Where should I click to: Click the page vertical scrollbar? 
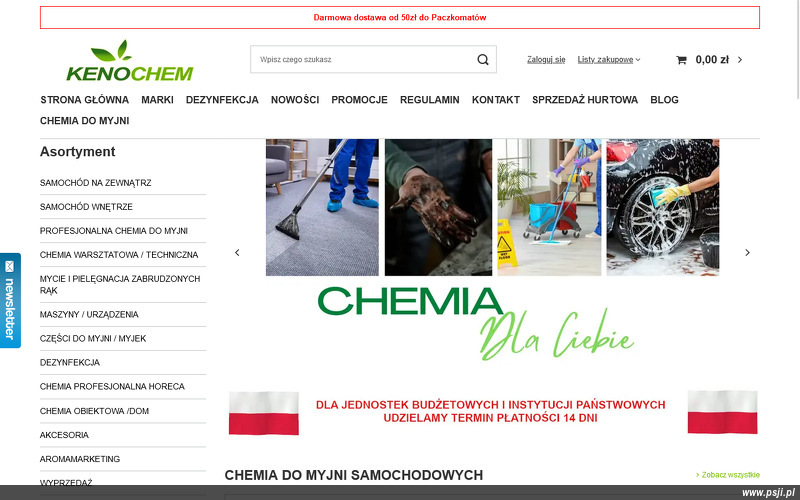797,49
